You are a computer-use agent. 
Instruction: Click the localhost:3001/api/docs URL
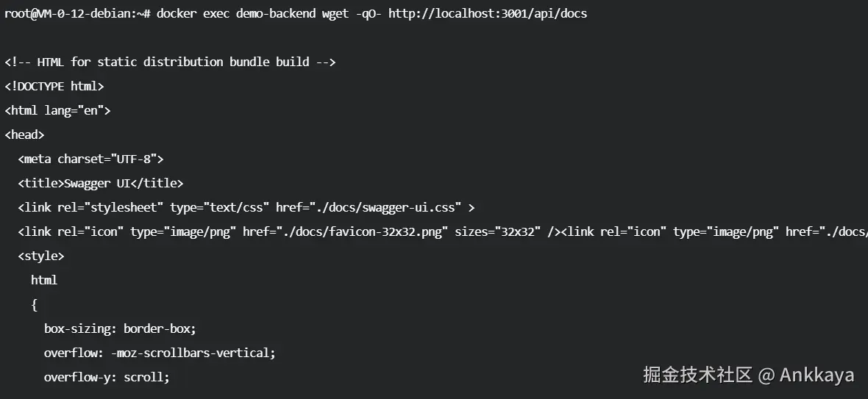[x=487, y=14]
